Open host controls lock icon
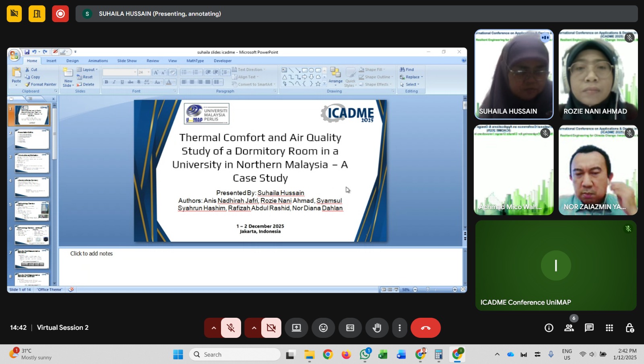 point(630,328)
